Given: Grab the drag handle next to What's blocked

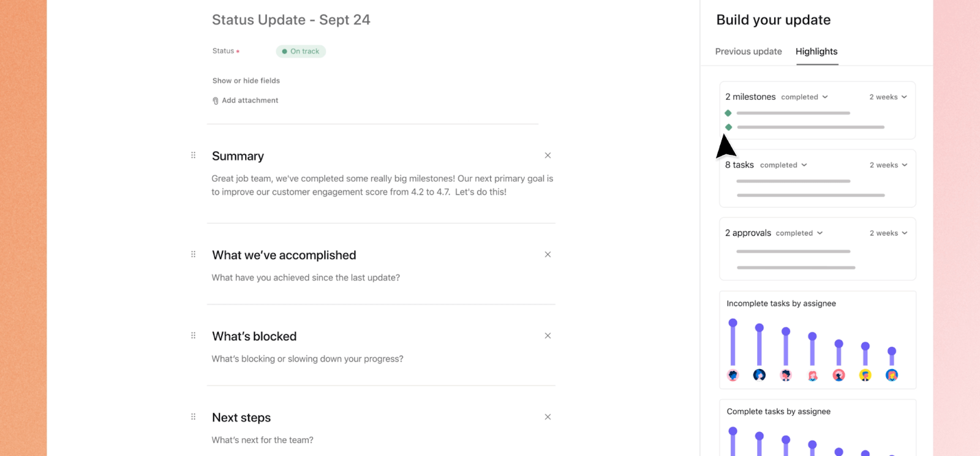Looking at the screenshot, I should [x=192, y=335].
